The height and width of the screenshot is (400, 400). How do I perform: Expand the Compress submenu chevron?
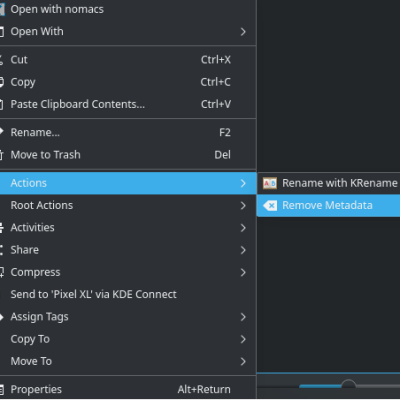(243, 272)
